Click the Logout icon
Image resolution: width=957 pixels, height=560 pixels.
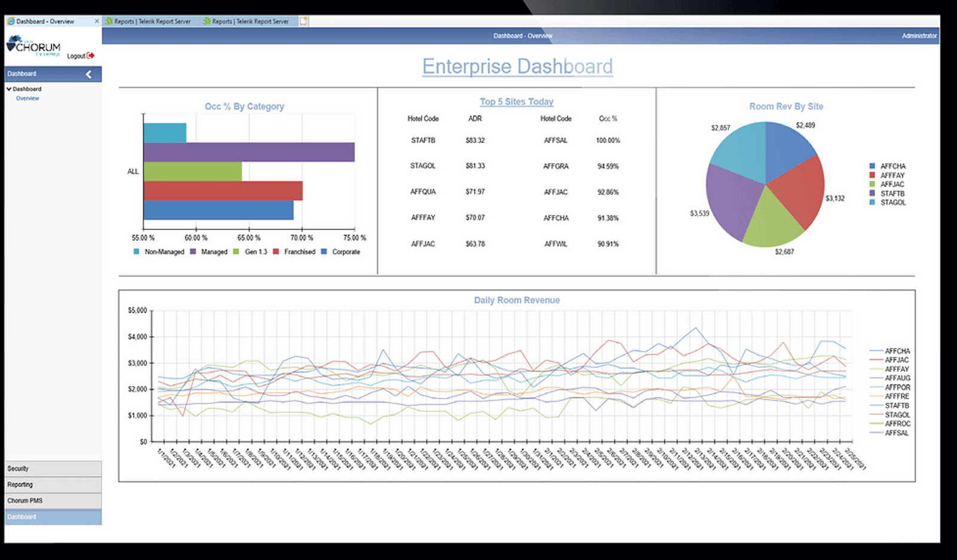tap(90, 56)
